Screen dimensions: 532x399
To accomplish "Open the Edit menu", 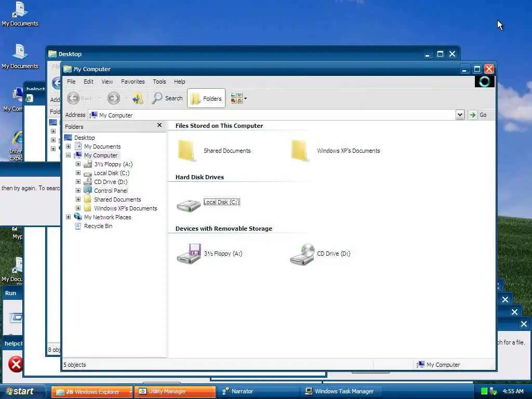I will coord(88,82).
